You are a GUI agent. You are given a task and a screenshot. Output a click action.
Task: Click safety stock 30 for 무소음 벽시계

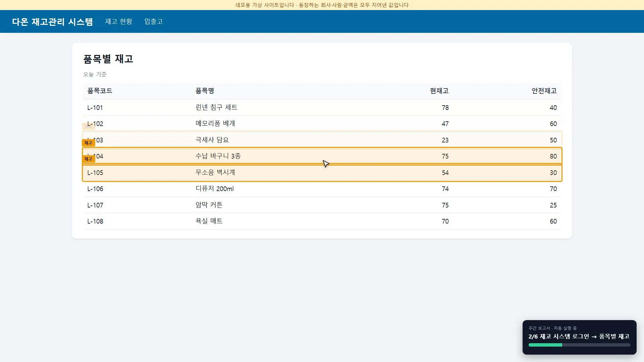click(x=553, y=173)
